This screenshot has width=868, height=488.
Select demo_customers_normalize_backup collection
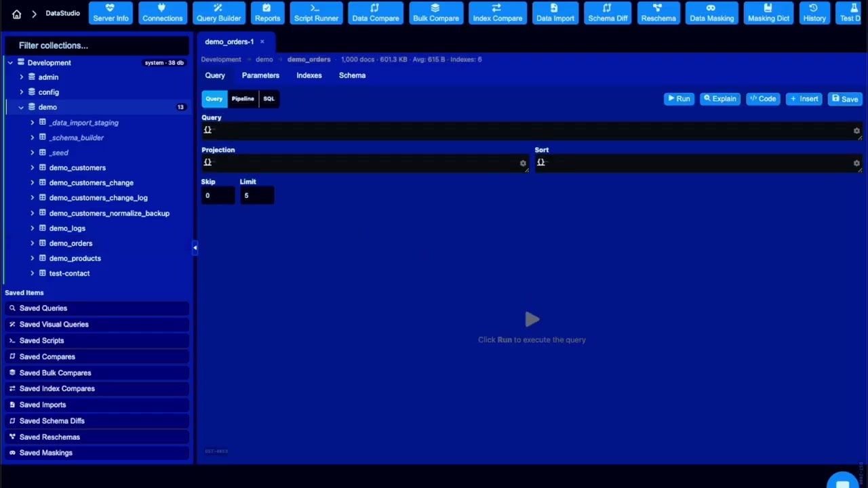[109, 213]
